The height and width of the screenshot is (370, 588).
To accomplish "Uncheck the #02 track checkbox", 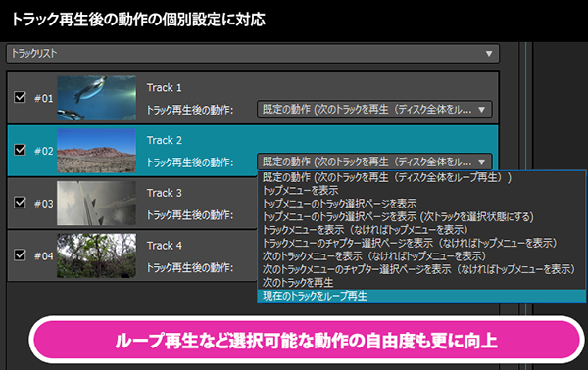I will [x=20, y=150].
